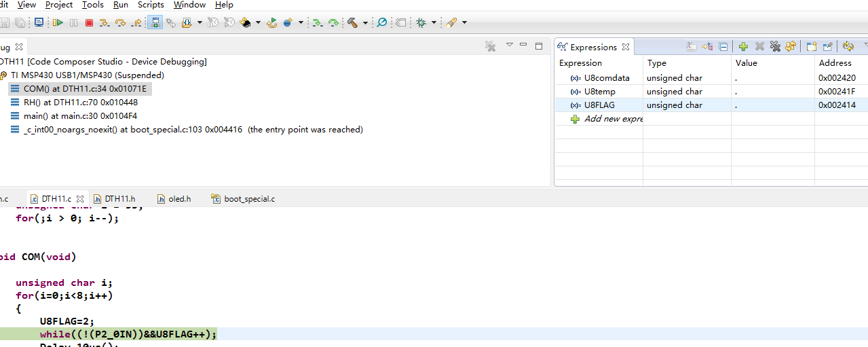The height and width of the screenshot is (347, 868).
Task: Click Remove All Terminated icon in Debug view
Action: tap(490, 46)
